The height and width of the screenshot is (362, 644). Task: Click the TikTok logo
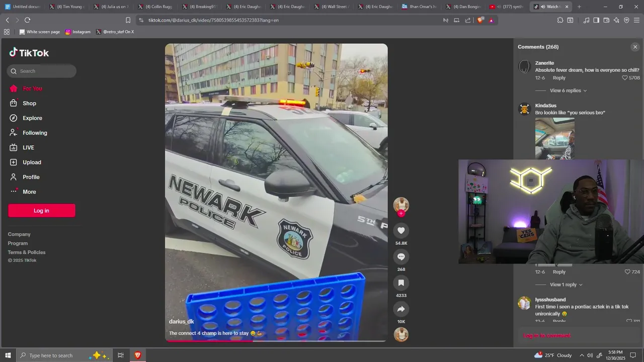click(29, 52)
